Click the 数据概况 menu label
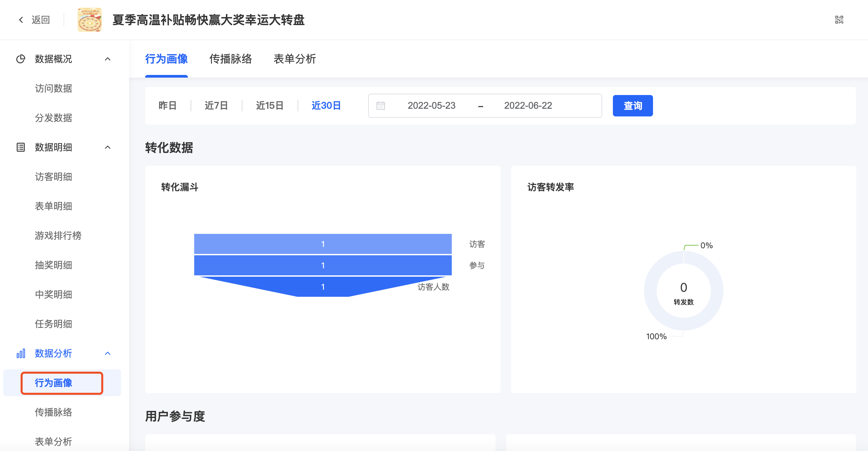The height and width of the screenshot is (451, 868). pyautogui.click(x=53, y=59)
